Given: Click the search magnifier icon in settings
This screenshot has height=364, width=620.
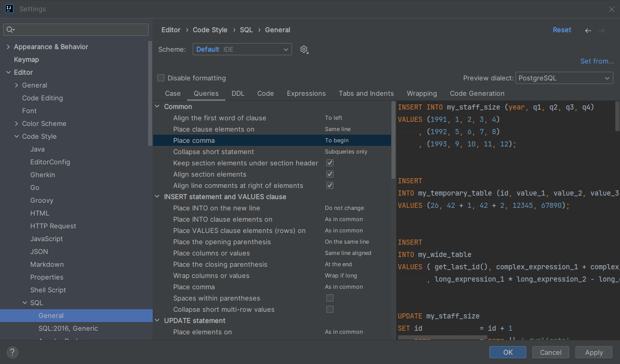Looking at the screenshot, I should point(10,30).
